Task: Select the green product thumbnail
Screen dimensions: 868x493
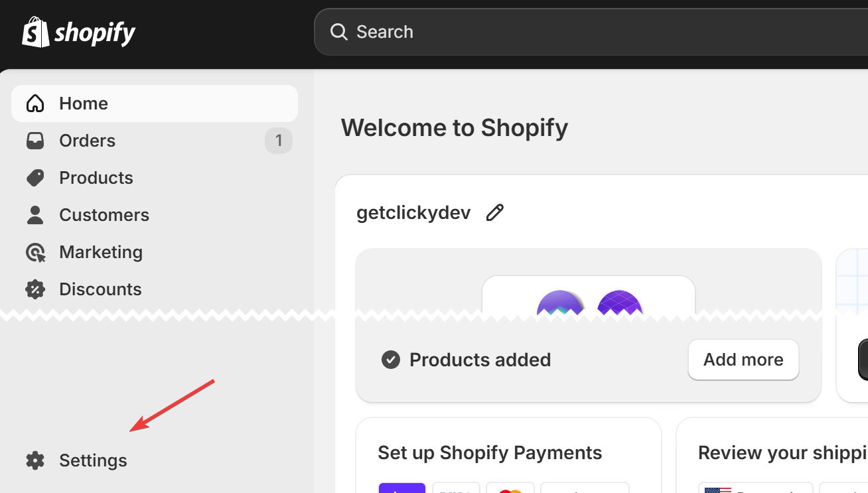Action: click(x=559, y=303)
